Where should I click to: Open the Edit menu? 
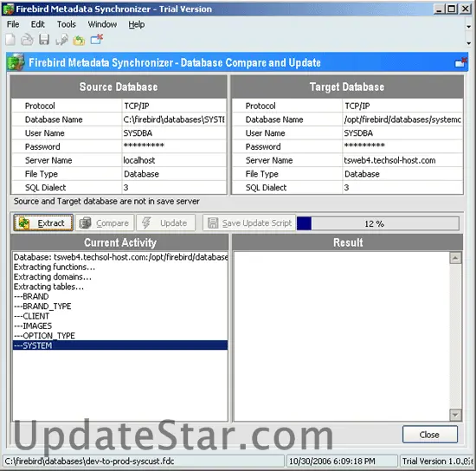[37, 24]
